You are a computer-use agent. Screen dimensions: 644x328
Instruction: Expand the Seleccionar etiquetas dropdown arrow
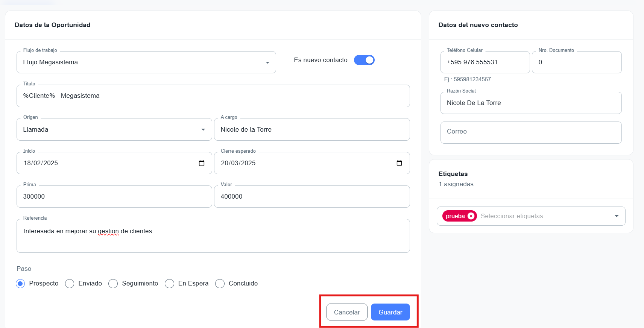point(616,216)
